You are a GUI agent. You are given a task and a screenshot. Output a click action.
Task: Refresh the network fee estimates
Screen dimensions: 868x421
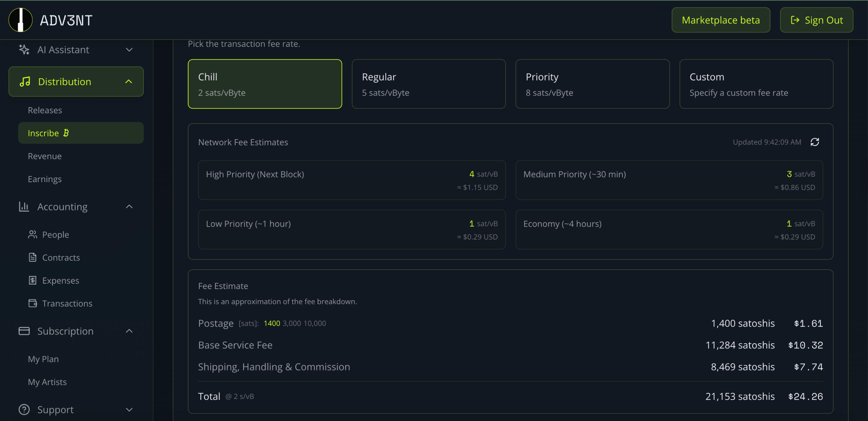(814, 142)
